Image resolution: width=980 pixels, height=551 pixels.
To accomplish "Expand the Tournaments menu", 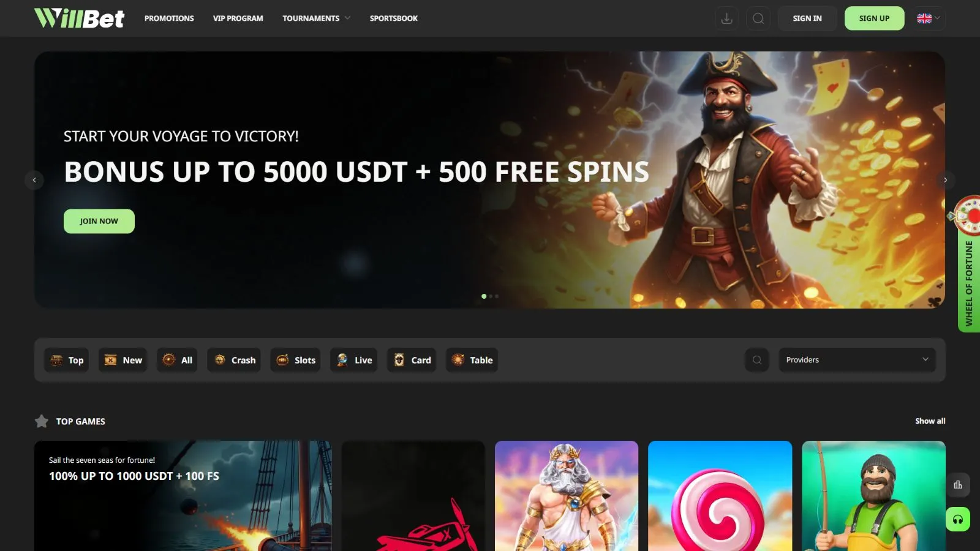I will 316,18.
